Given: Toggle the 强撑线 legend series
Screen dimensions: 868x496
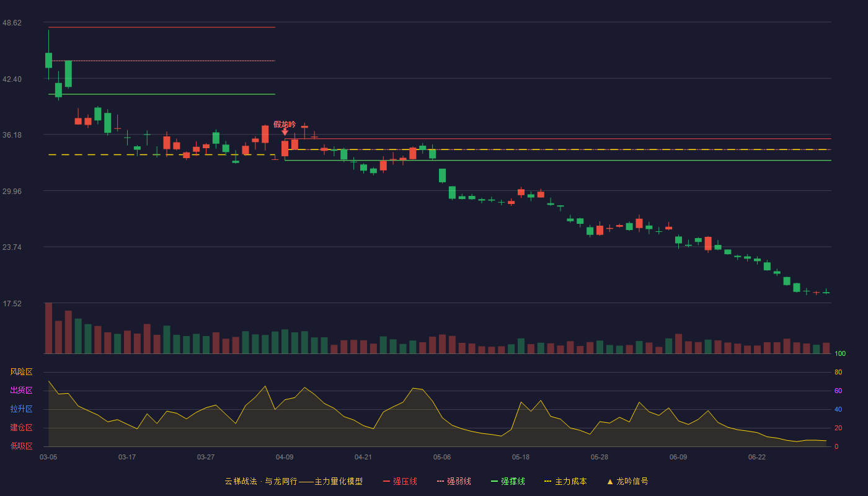Looking at the screenshot, I should pyautogui.click(x=508, y=481).
